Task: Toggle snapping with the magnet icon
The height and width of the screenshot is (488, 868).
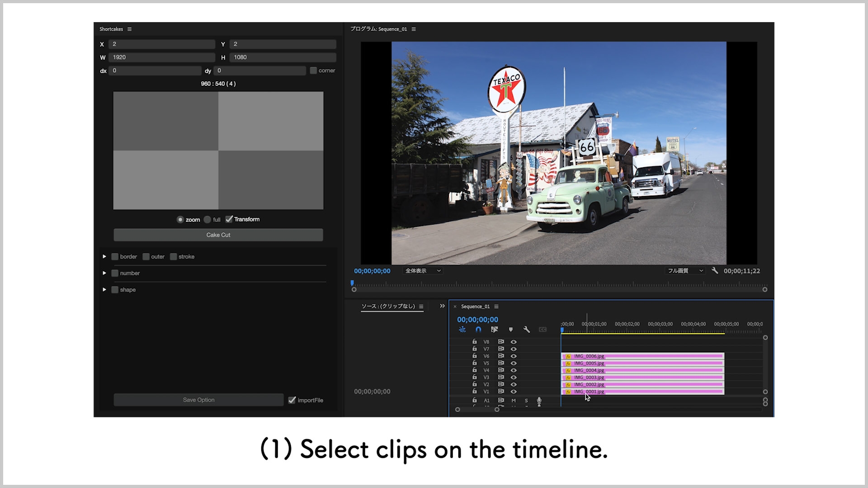Action: (479, 329)
